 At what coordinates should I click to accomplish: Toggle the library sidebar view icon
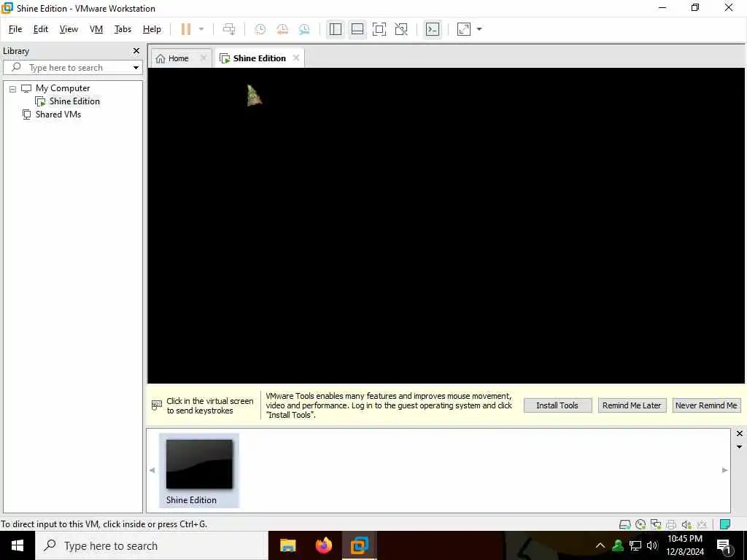click(336, 29)
